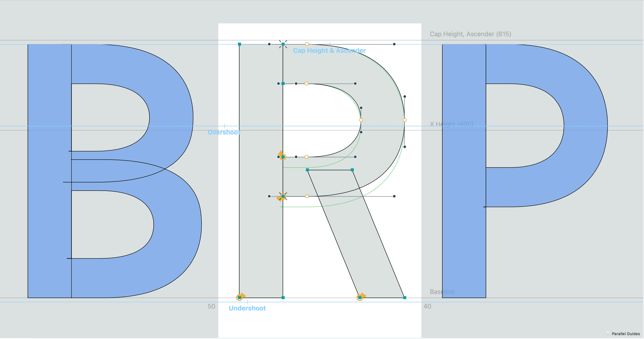Select the smooth node on the bowl's top edge
The image size is (644, 339).
[x=307, y=44]
